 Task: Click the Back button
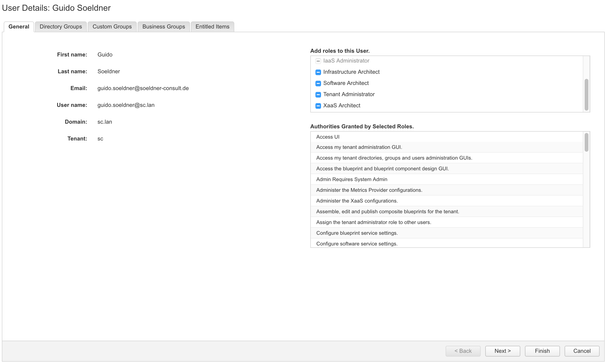(463, 351)
